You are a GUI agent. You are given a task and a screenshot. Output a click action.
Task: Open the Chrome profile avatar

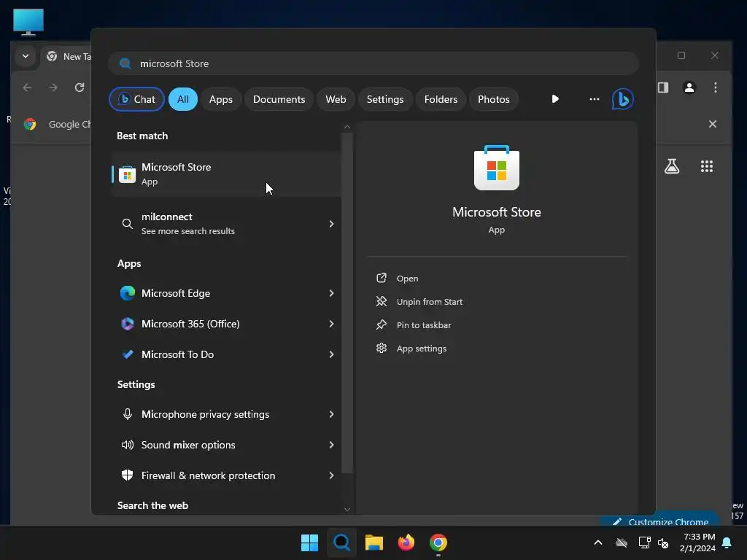[x=689, y=87]
